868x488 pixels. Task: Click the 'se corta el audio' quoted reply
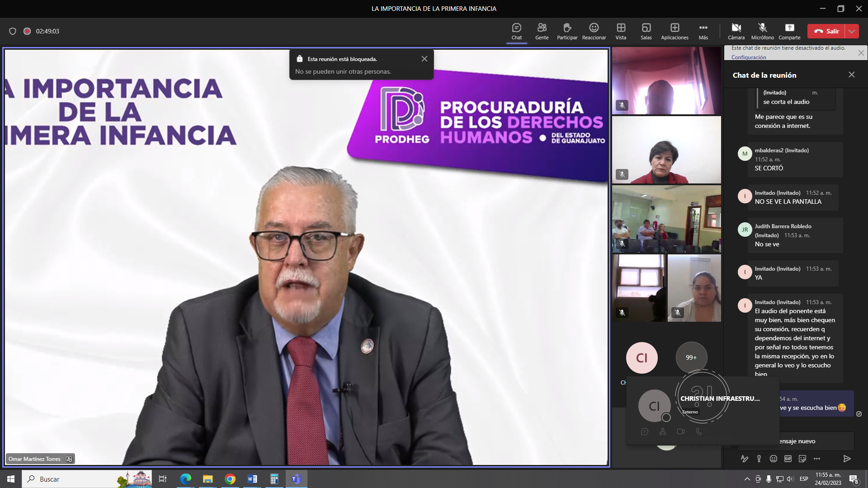(x=786, y=102)
